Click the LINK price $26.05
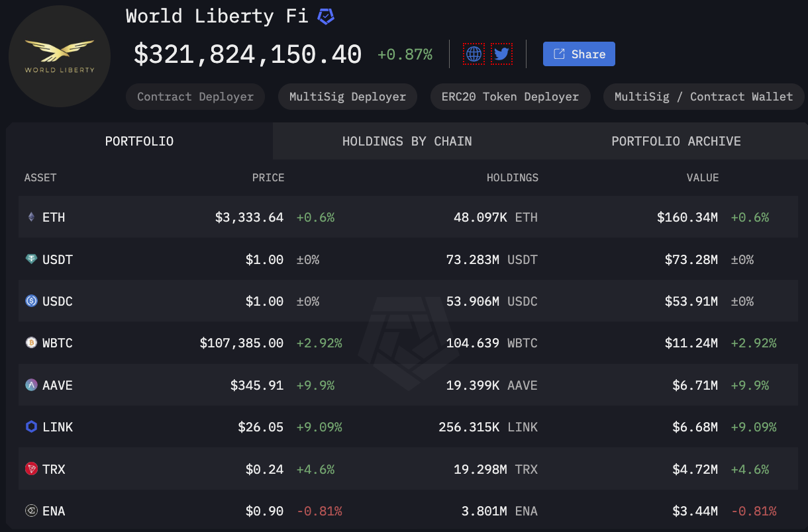 point(261,427)
